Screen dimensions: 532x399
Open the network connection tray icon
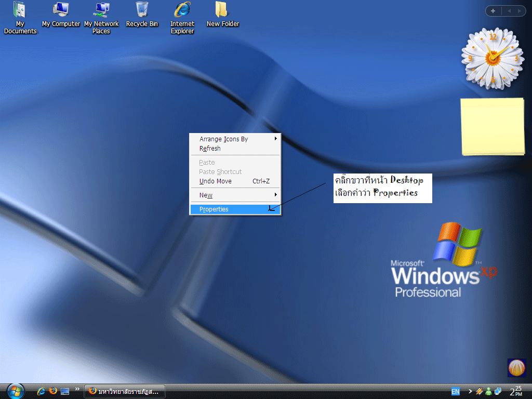point(498,391)
